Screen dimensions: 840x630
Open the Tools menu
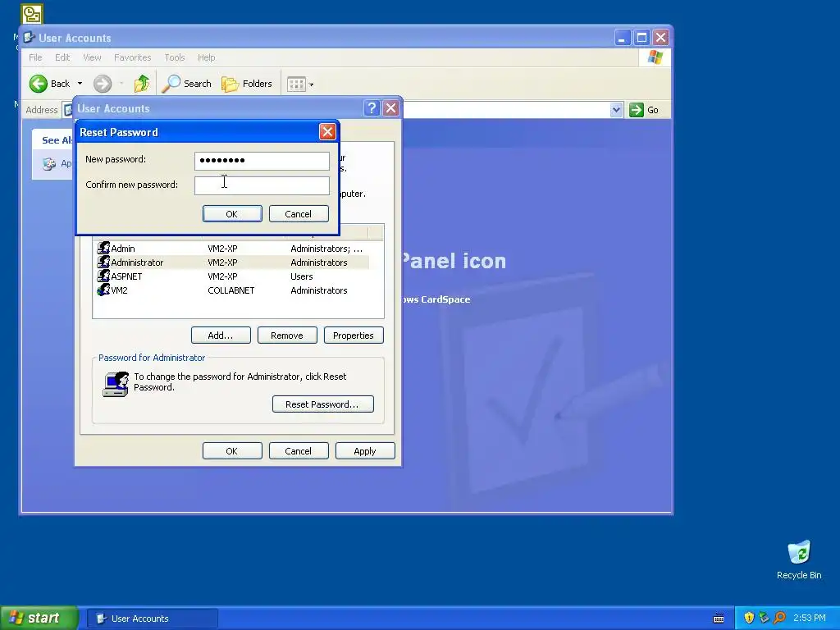[x=175, y=57]
